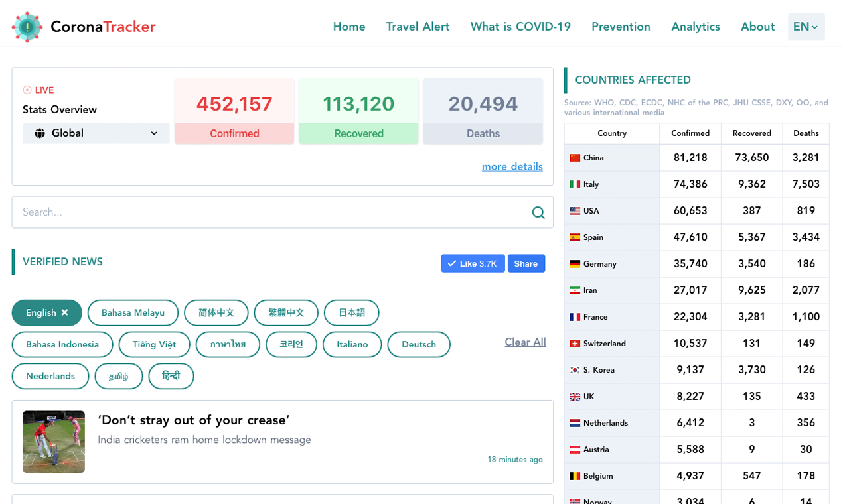Click the Iran flag icon
Viewport: 843px width, 504px height.
pyautogui.click(x=575, y=290)
